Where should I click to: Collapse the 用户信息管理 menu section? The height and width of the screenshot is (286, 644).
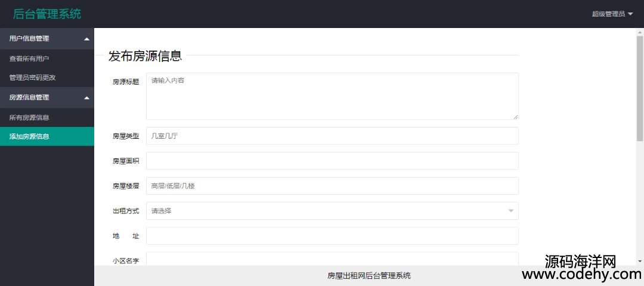click(47, 39)
